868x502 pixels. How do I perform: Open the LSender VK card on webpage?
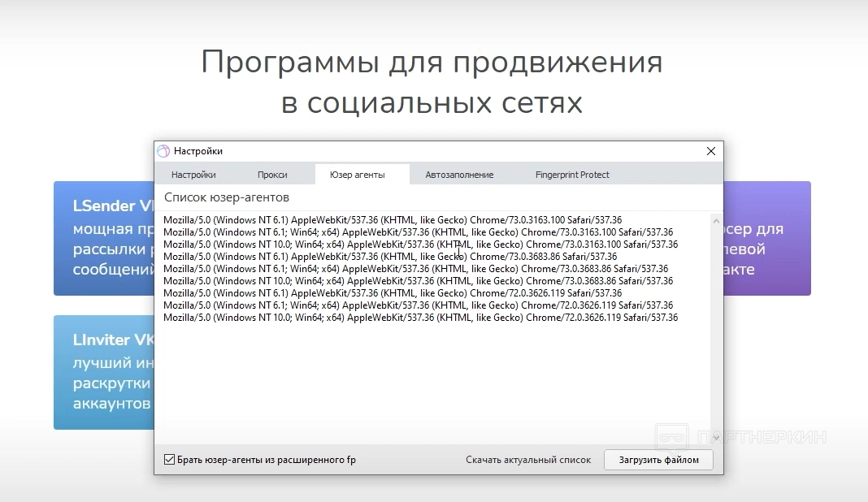(x=104, y=238)
